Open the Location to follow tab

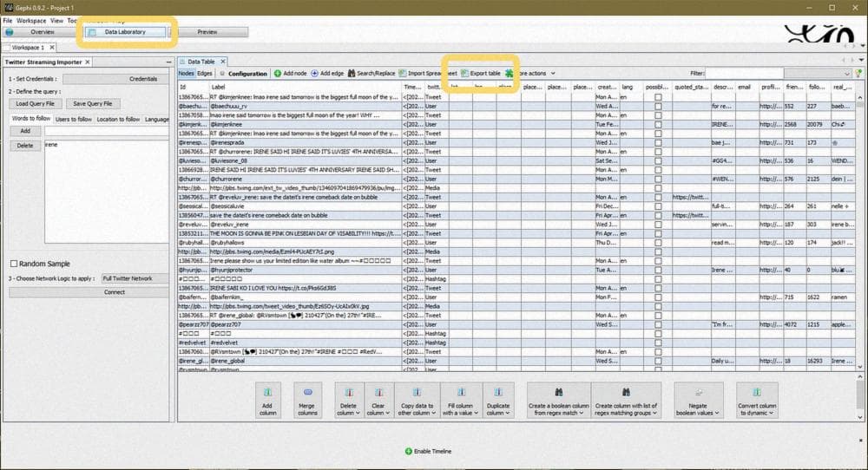[118, 119]
